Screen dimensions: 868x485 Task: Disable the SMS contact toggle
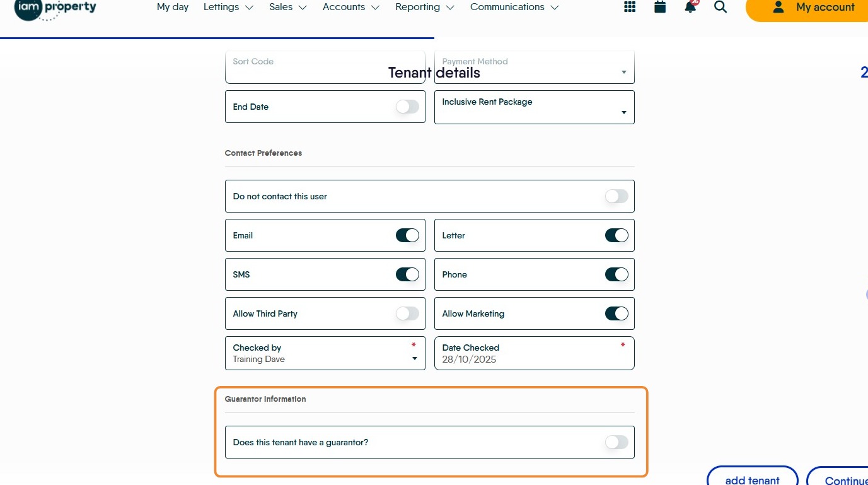coord(407,274)
